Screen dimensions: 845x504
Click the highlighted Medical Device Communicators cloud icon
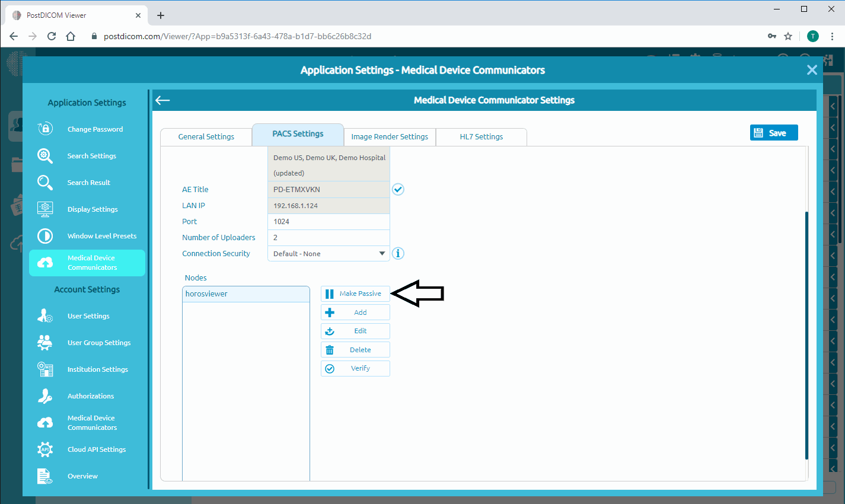pos(45,263)
